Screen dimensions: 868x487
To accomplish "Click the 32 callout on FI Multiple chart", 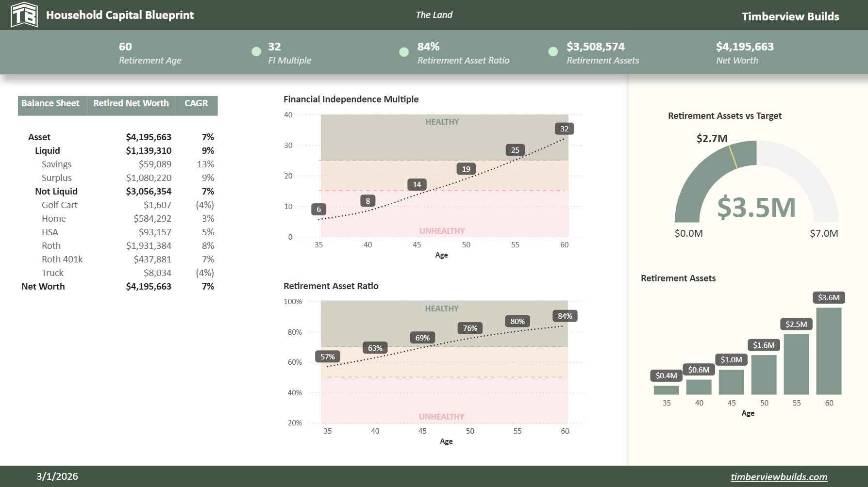I will click(564, 129).
